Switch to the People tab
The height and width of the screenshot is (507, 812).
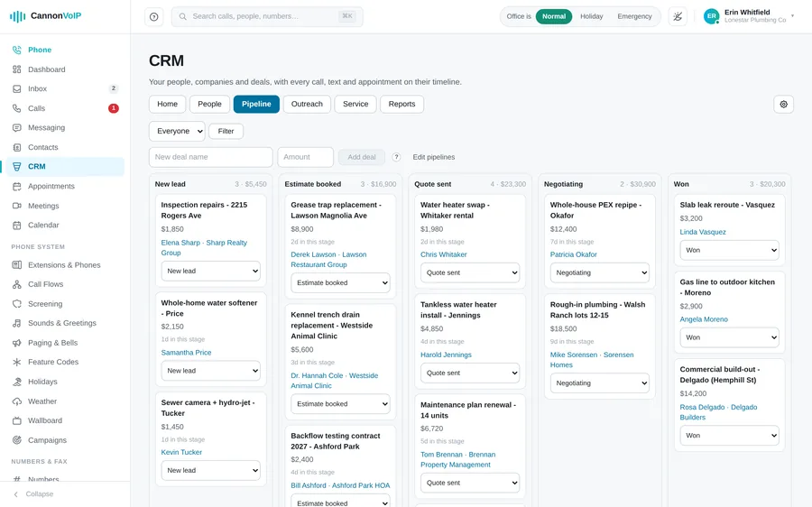pos(209,104)
